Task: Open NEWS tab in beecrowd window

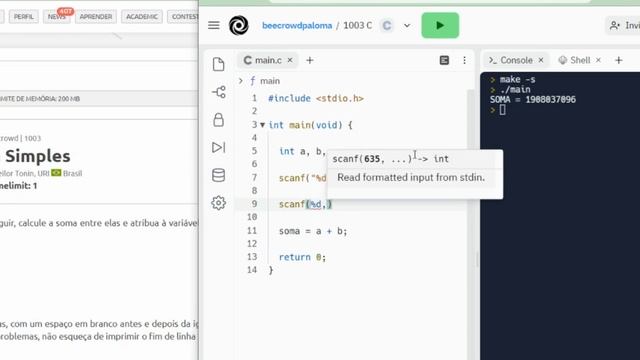Action: [56, 17]
